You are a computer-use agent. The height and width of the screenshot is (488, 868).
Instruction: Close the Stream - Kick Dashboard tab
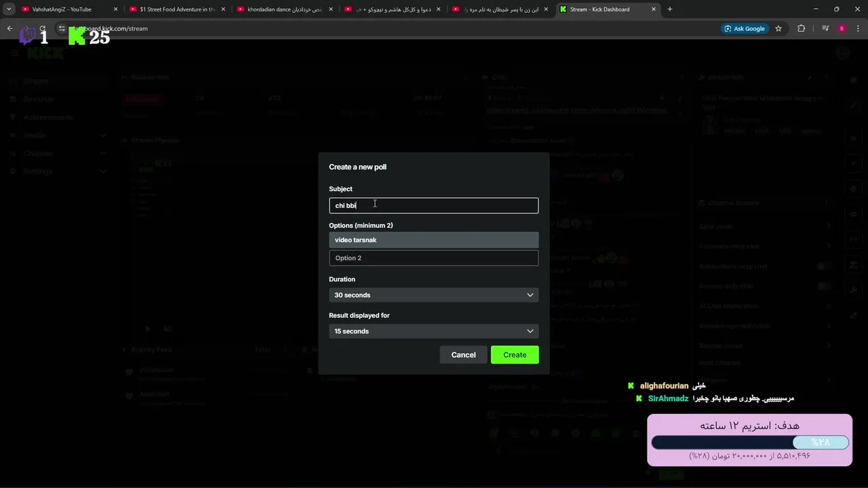pyautogui.click(x=654, y=9)
